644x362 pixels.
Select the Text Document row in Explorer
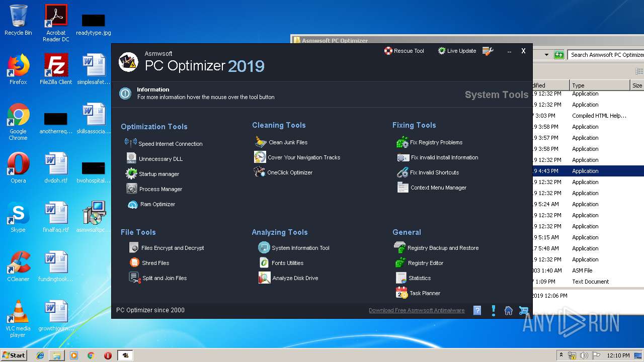(588, 282)
